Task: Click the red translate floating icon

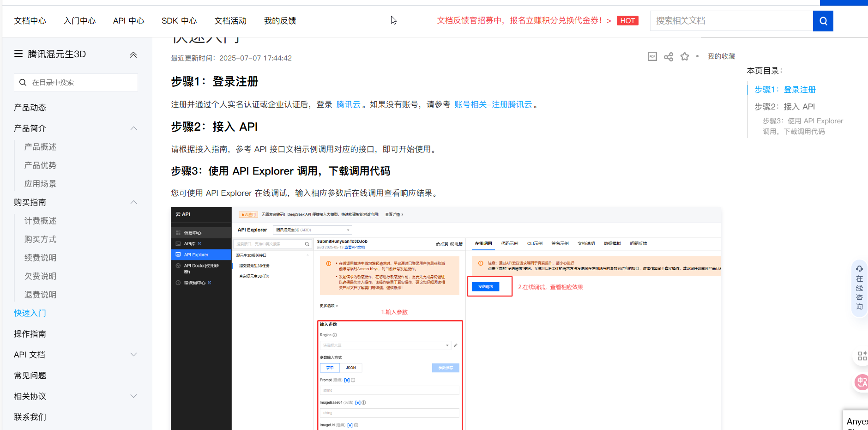Action: coord(862,382)
